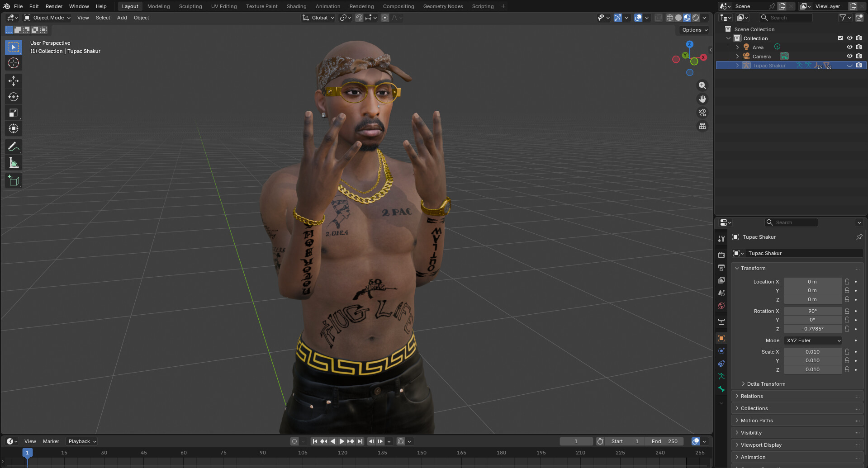Screen dimensions: 868x468
Task: Click the Rotation Z value field
Action: coord(812,329)
